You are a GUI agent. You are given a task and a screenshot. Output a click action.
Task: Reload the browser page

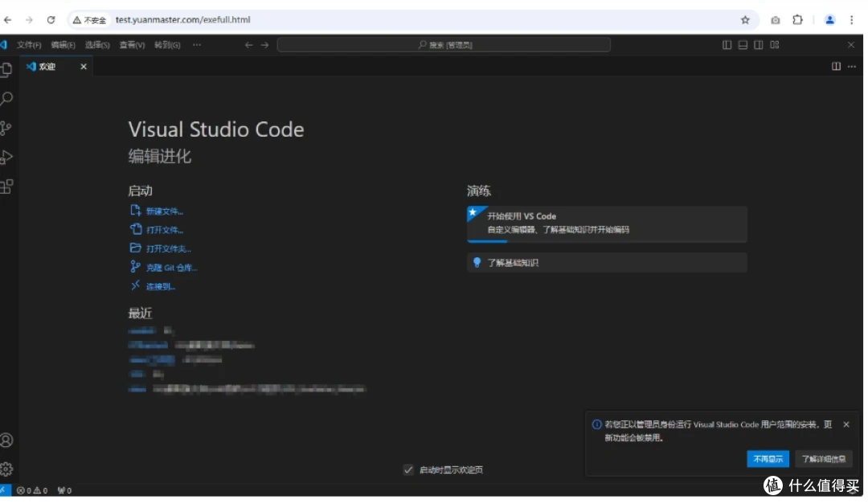(51, 20)
